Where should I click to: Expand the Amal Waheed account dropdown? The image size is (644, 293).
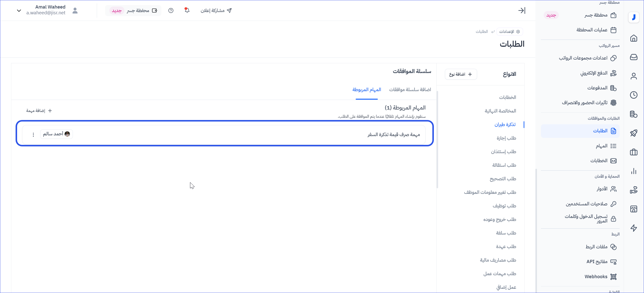[19, 11]
